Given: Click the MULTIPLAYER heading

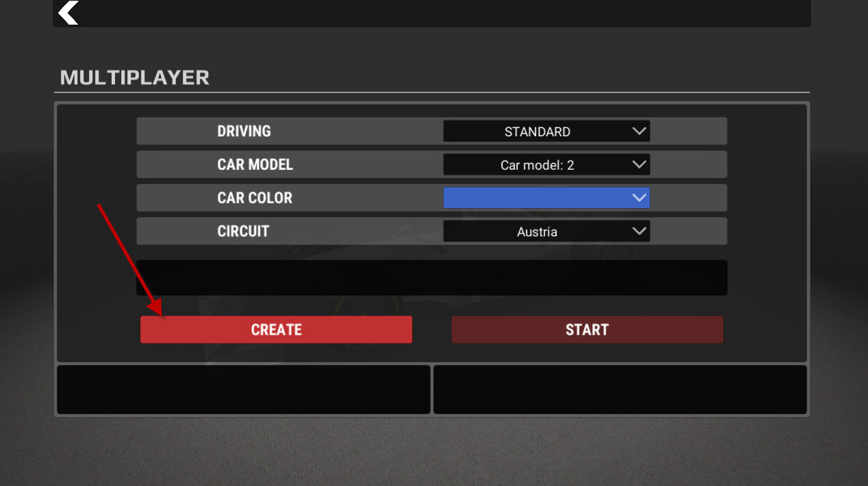Looking at the screenshot, I should click(x=135, y=77).
